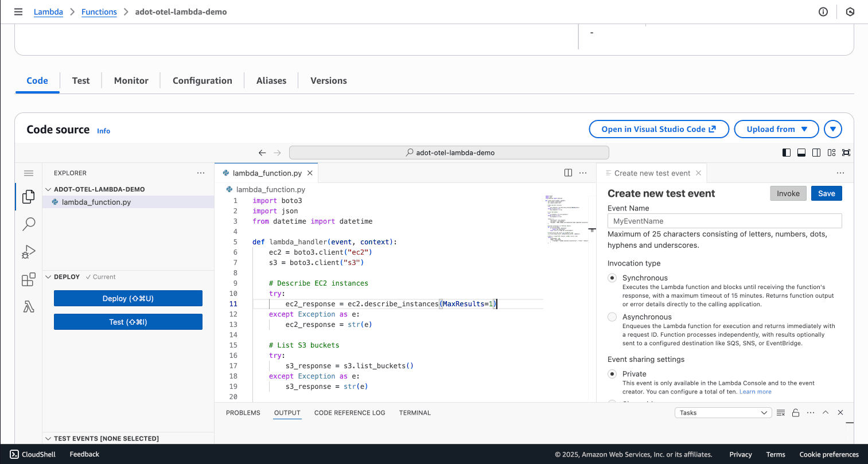Open the Extensions view

(x=28, y=279)
